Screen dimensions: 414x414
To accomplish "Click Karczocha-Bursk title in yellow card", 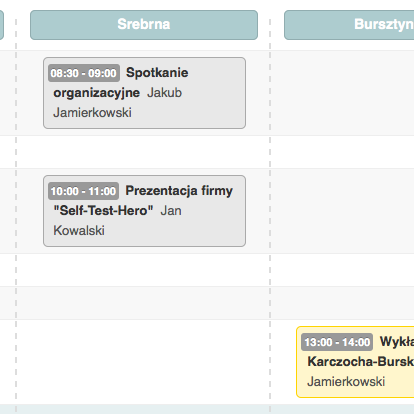I will pos(361,362).
